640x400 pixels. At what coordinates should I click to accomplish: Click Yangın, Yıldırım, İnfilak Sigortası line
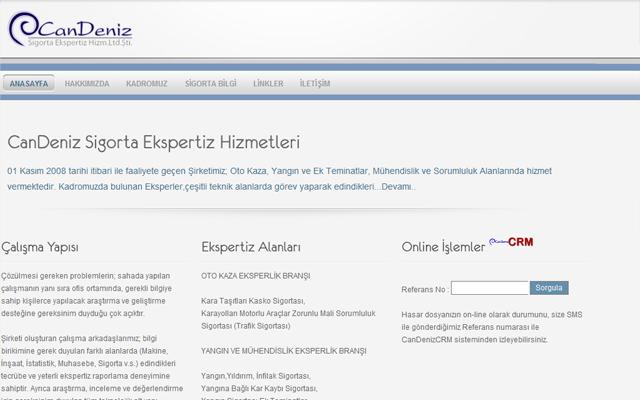pyautogui.click(x=256, y=376)
